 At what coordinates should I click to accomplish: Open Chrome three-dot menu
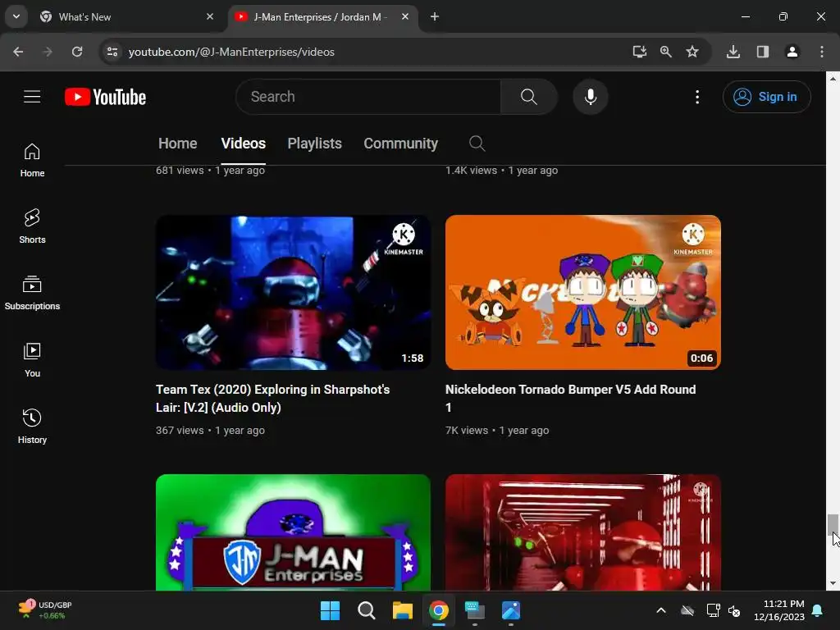(822, 52)
